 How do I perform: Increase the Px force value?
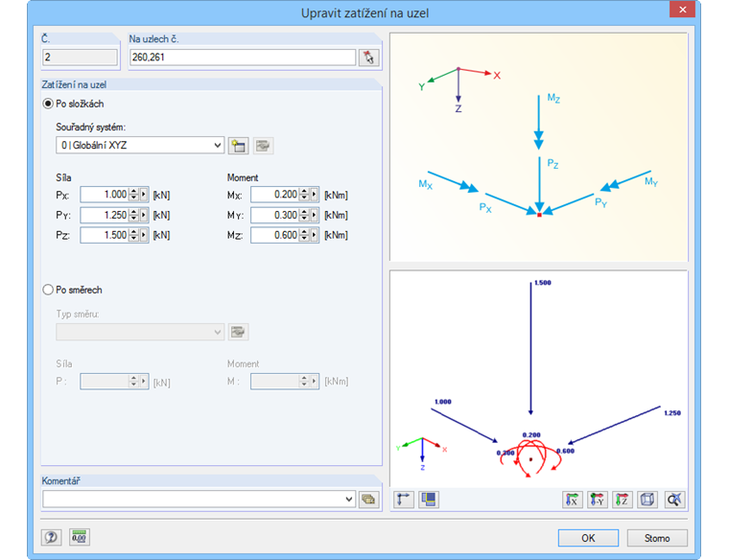[x=134, y=192]
